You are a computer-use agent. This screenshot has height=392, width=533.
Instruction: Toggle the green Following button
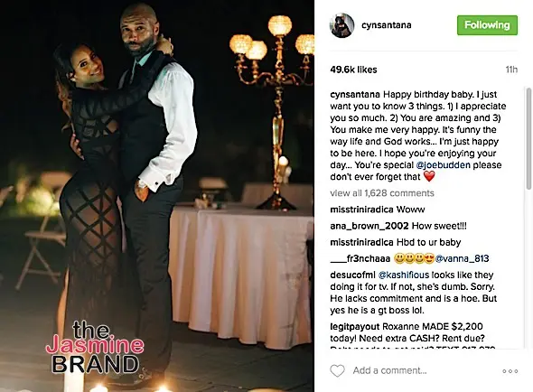click(x=487, y=25)
